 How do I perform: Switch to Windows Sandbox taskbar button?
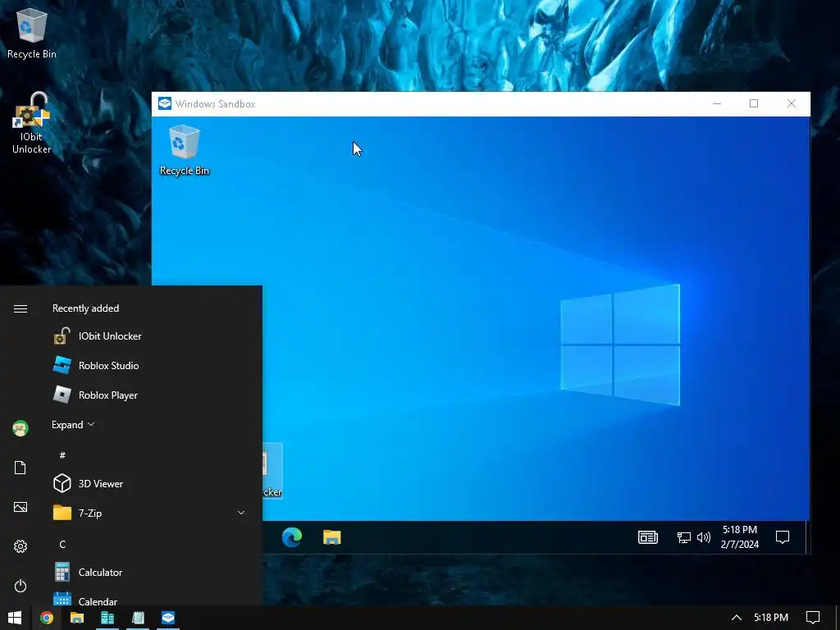[168, 618]
